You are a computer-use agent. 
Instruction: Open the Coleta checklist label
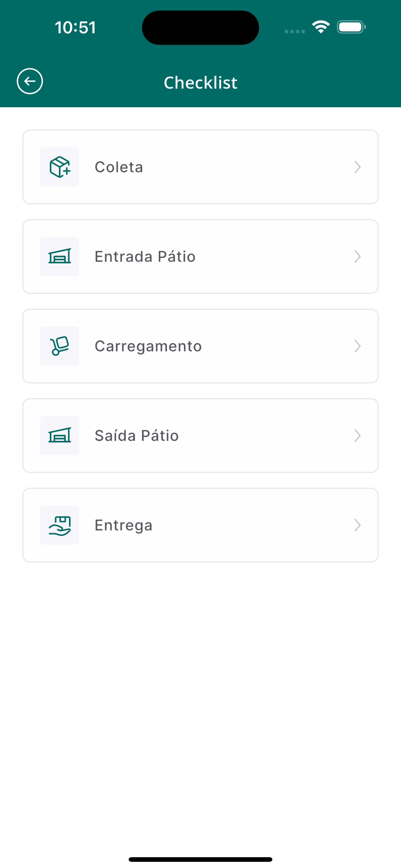tap(119, 167)
